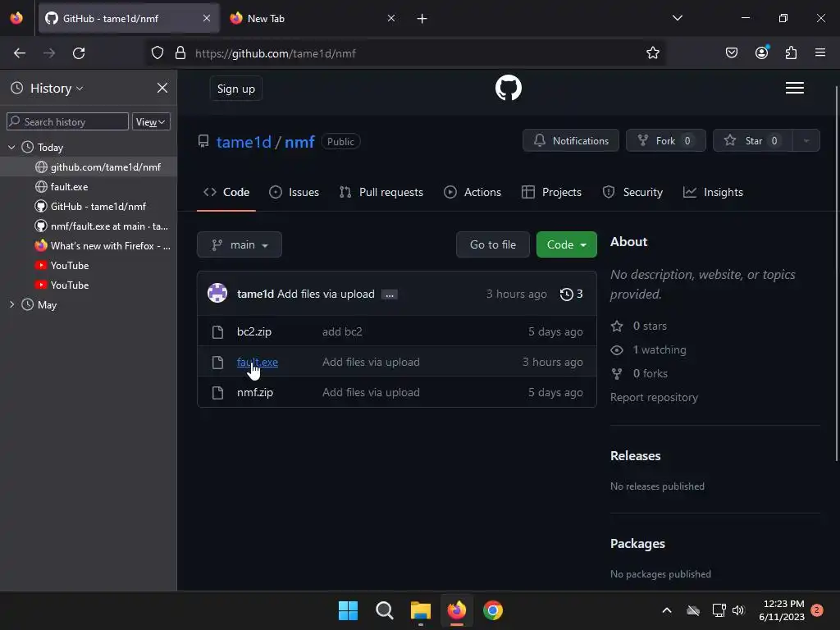840x630 pixels.
Task: Open the Projects tab
Action: [551, 192]
